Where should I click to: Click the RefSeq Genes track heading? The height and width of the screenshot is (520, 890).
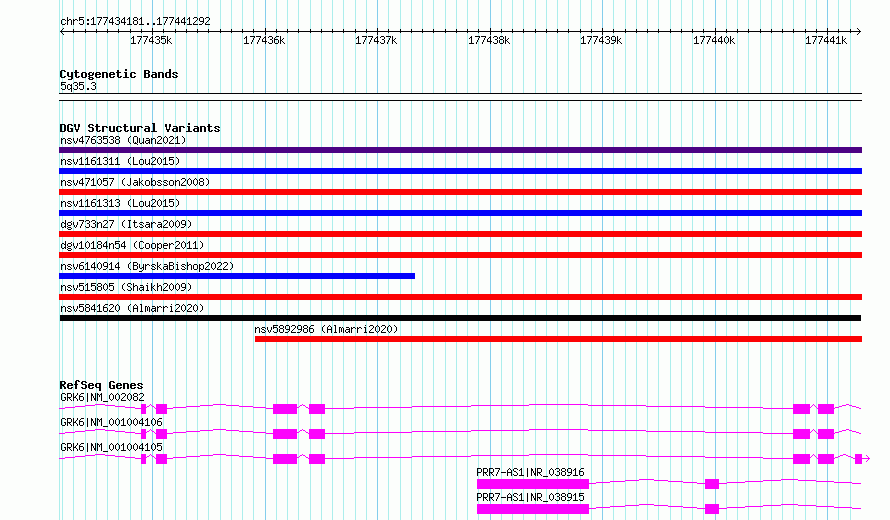click(101, 385)
